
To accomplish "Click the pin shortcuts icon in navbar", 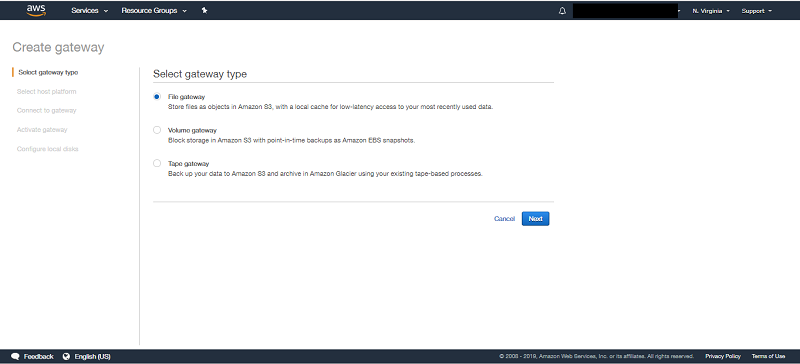I will click(x=205, y=10).
